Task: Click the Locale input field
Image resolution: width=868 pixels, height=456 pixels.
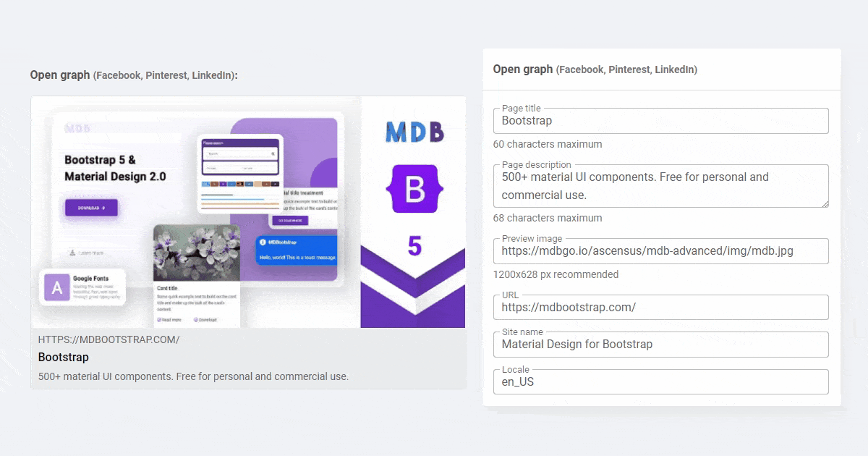Action: pyautogui.click(x=661, y=382)
